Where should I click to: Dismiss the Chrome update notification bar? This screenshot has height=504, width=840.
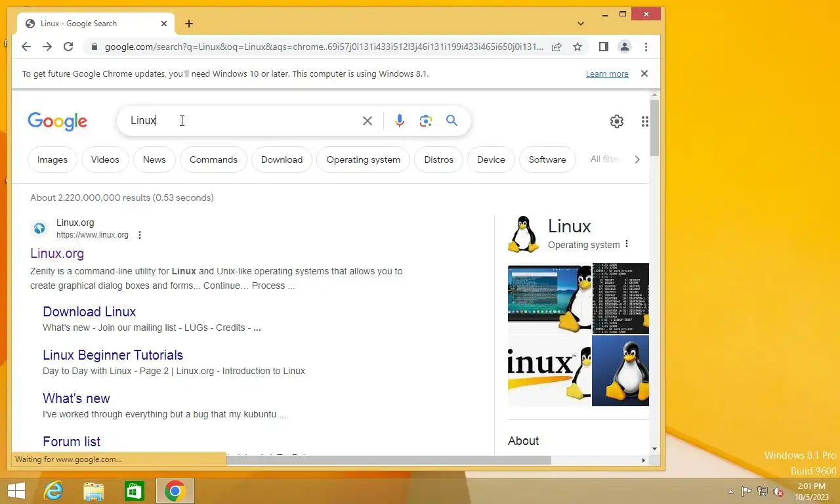[x=644, y=73]
